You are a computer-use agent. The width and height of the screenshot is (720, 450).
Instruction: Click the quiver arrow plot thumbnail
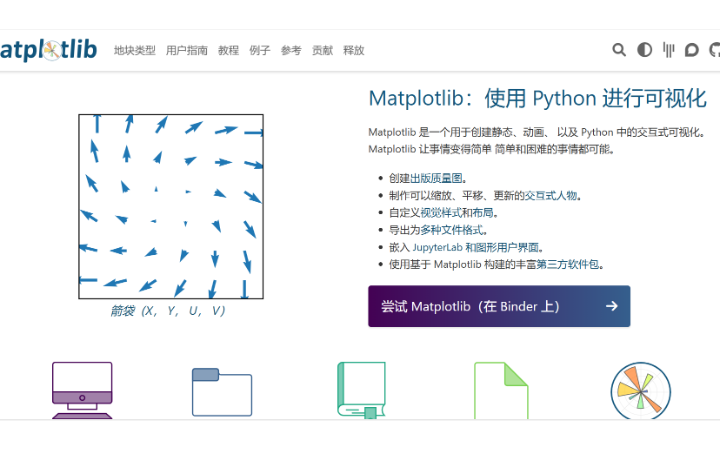pyautogui.click(x=171, y=207)
